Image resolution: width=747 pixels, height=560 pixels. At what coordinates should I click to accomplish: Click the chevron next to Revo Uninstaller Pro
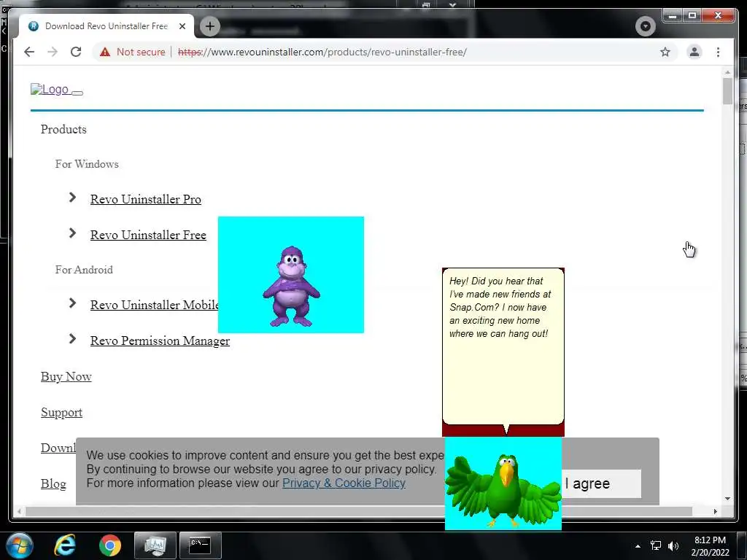click(72, 197)
